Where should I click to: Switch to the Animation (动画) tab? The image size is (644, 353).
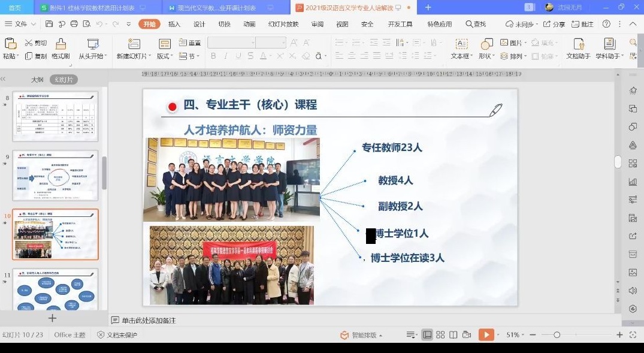(x=249, y=24)
